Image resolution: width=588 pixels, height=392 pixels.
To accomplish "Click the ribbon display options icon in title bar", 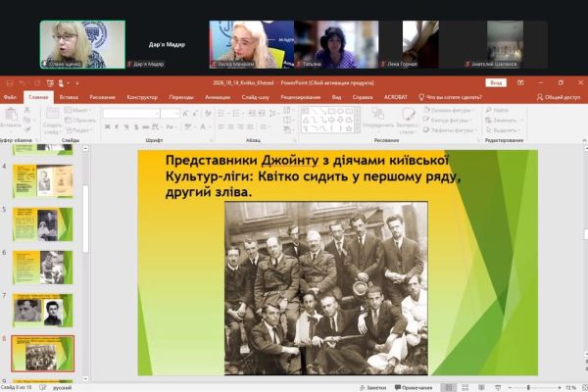I will coord(520,83).
